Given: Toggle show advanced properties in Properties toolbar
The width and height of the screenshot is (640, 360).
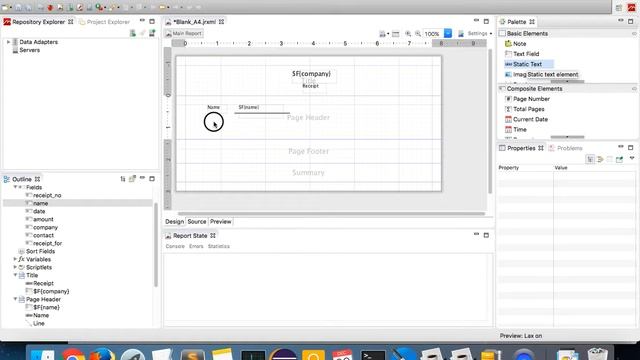Looking at the screenshot, I should point(600,159).
